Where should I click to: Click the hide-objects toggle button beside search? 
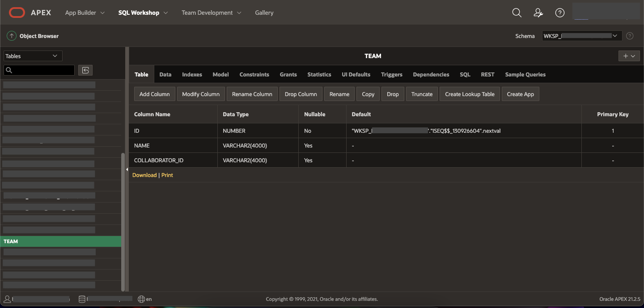(x=85, y=70)
